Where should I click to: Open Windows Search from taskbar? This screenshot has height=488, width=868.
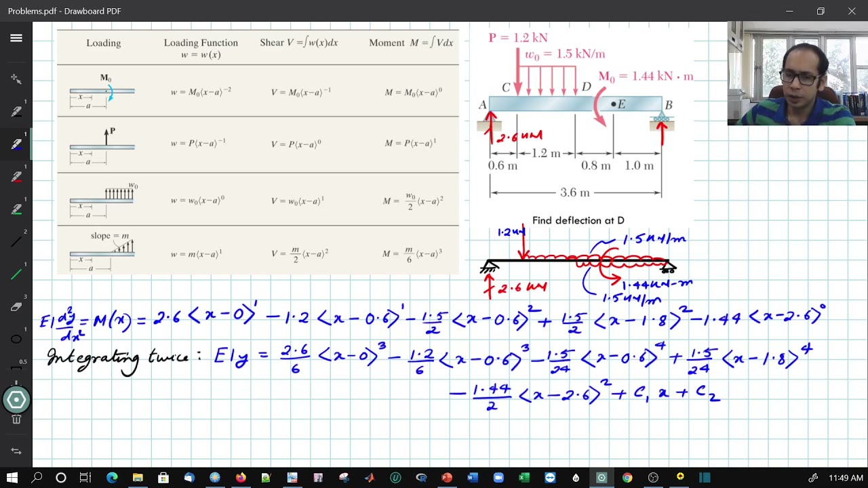coord(37,478)
